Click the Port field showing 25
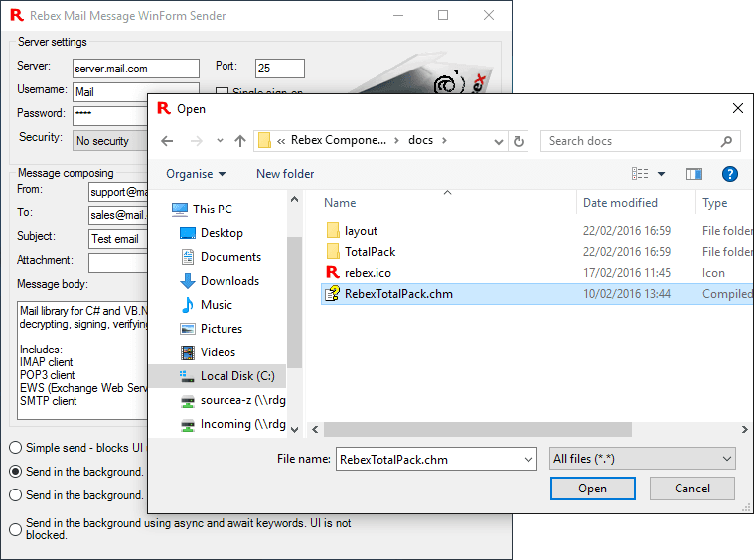The height and width of the screenshot is (560, 754). tap(280, 69)
